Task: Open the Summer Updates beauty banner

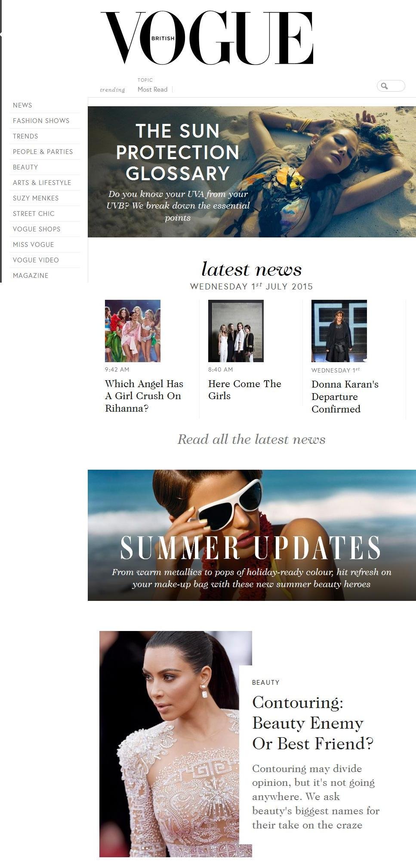Action: 252,535
